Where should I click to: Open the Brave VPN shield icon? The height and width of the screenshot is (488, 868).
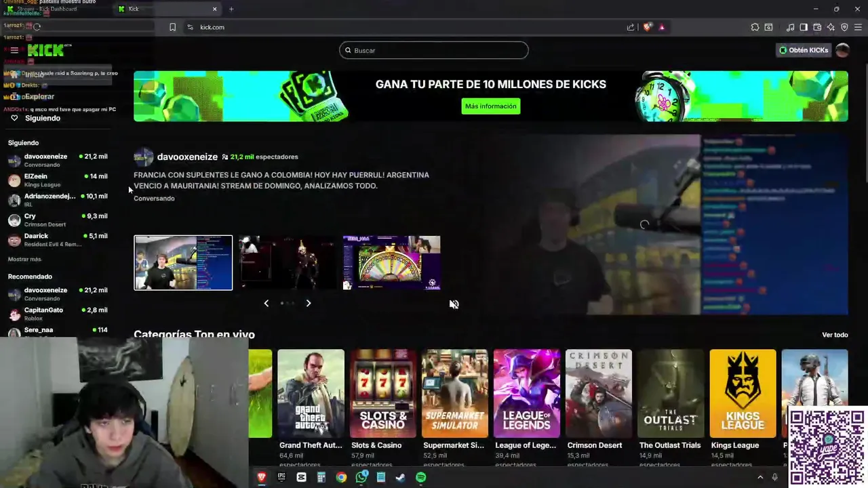(844, 27)
